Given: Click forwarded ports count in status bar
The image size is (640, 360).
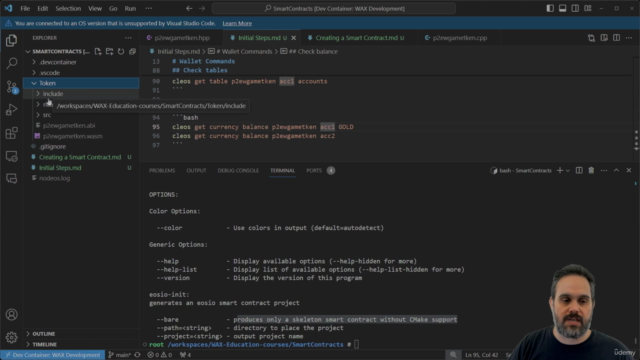Looking at the screenshot, I should tap(185, 355).
